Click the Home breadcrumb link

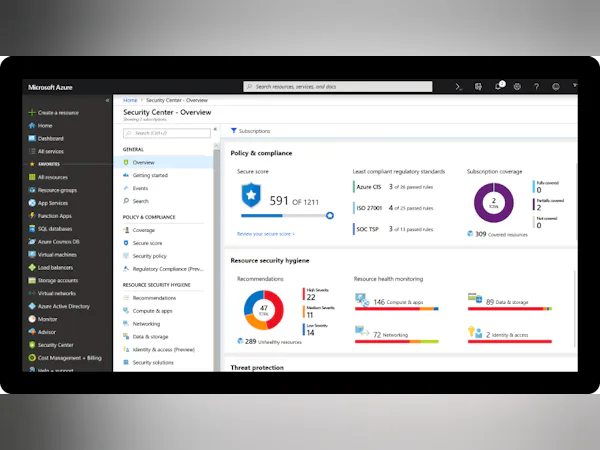click(x=130, y=100)
